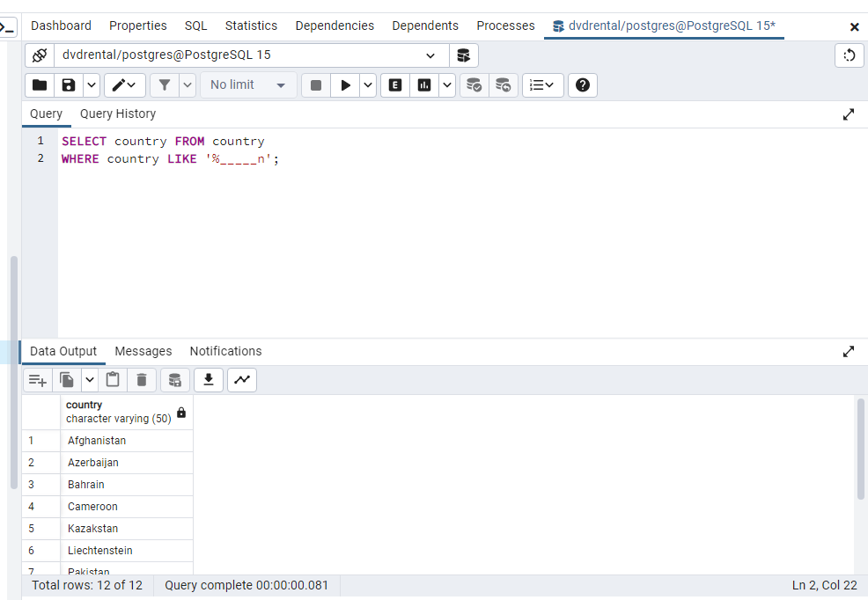Click the Afghanistan cell
868x600 pixels.
coord(127,441)
